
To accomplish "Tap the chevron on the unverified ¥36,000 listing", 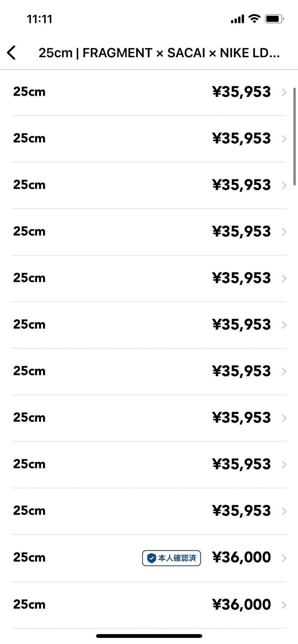I will tap(284, 605).
